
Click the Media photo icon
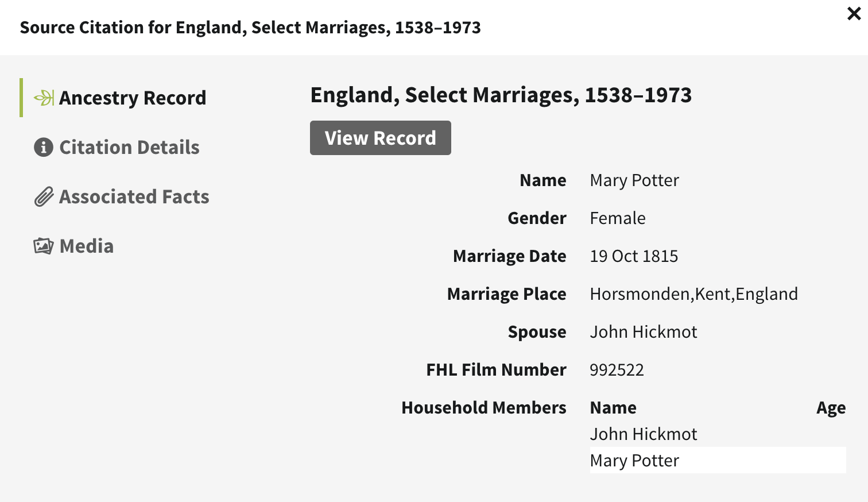(x=44, y=246)
